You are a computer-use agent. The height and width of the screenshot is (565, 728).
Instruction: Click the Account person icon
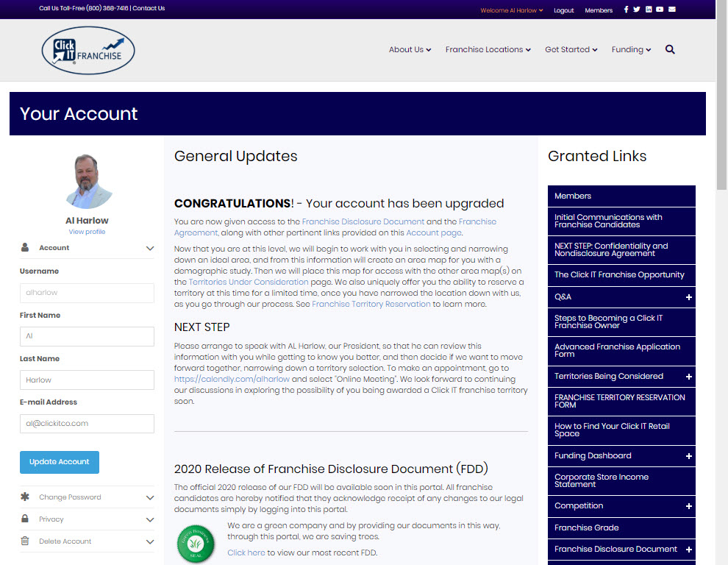(x=25, y=247)
